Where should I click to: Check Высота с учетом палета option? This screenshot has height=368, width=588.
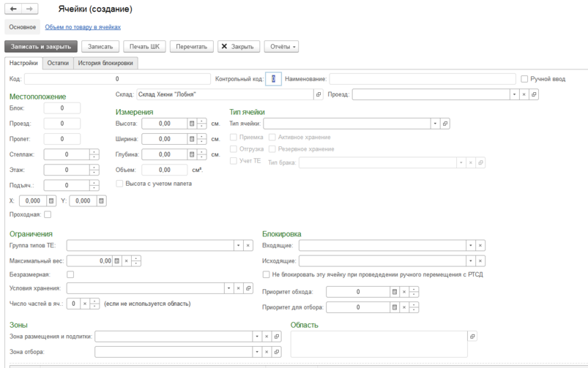119,184
